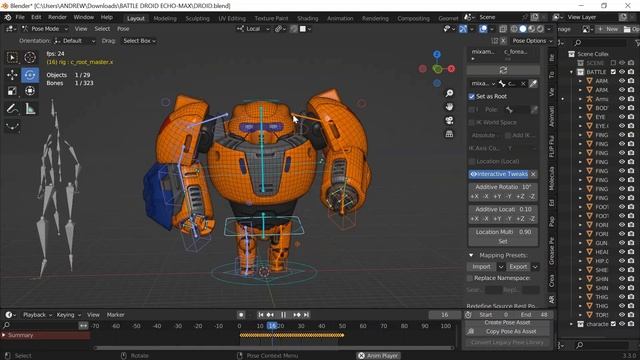The image size is (640, 360).
Task: Jump to previous keyframe
Action: [270, 315]
